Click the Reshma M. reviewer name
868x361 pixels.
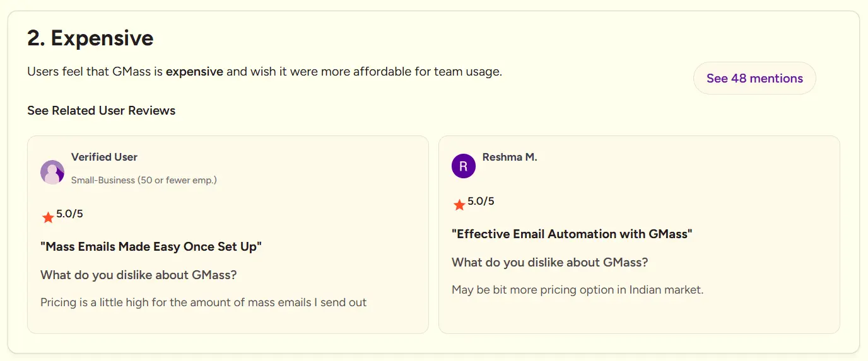pyautogui.click(x=510, y=157)
